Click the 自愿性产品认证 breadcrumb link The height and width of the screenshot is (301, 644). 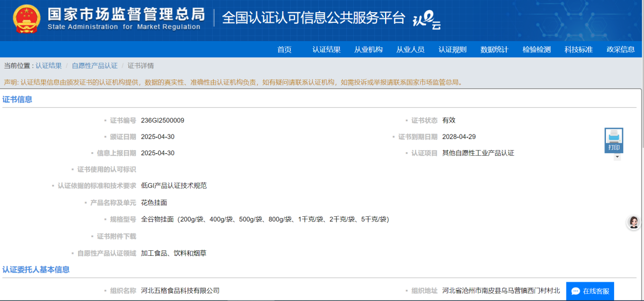click(94, 66)
